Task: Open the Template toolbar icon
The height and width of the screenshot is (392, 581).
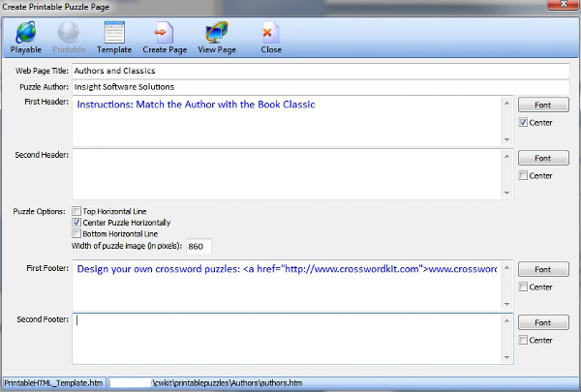Action: 113,38
